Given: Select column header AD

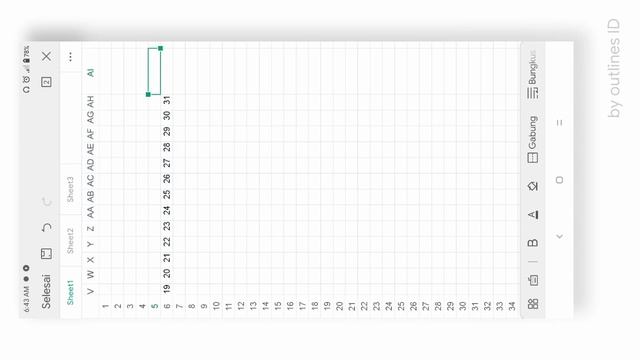Looking at the screenshot, I should point(91,164).
